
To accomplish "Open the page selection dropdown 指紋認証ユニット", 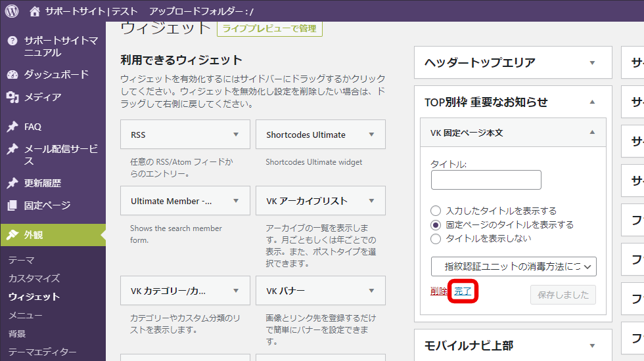I will click(513, 266).
